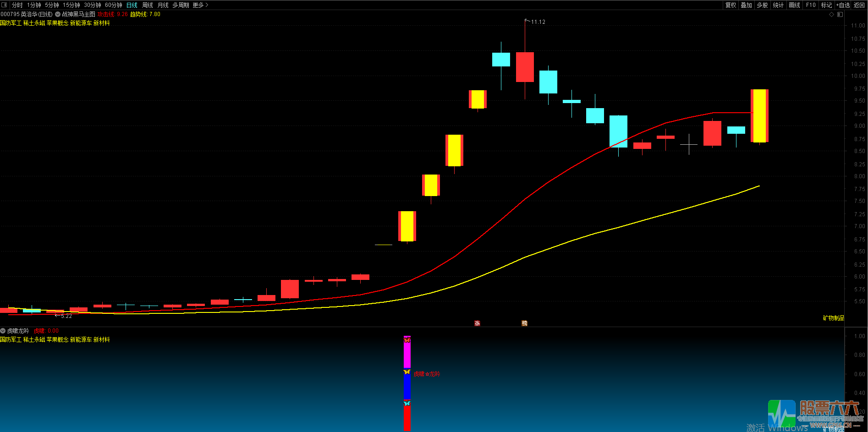Screen dimensions: 868x432
Task: Click the 涨 marker below the chart
Action: (x=477, y=323)
